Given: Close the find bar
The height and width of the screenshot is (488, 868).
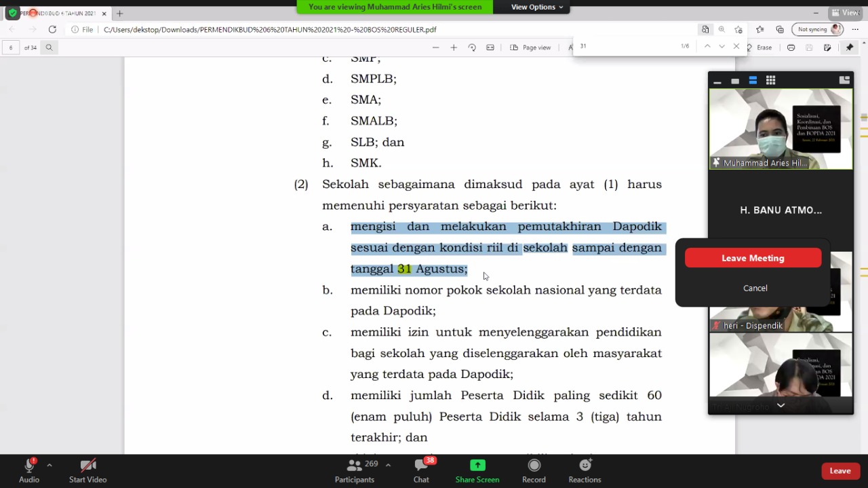Looking at the screenshot, I should click(x=736, y=46).
